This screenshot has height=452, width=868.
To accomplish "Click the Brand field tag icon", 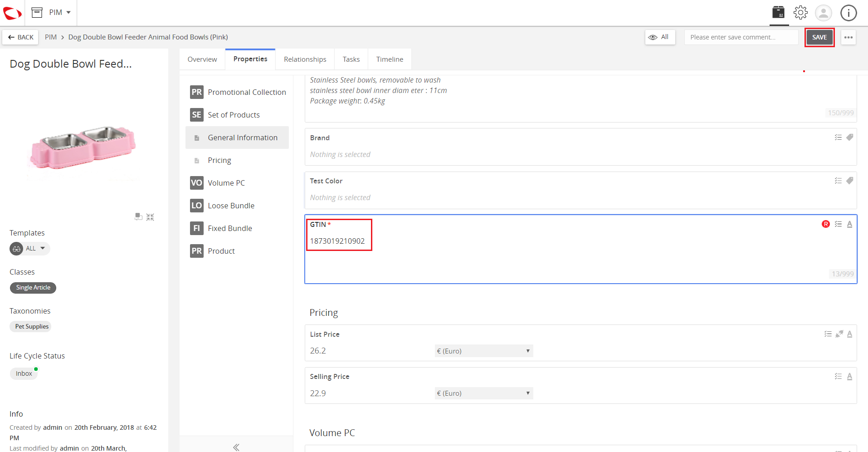I will coord(849,138).
